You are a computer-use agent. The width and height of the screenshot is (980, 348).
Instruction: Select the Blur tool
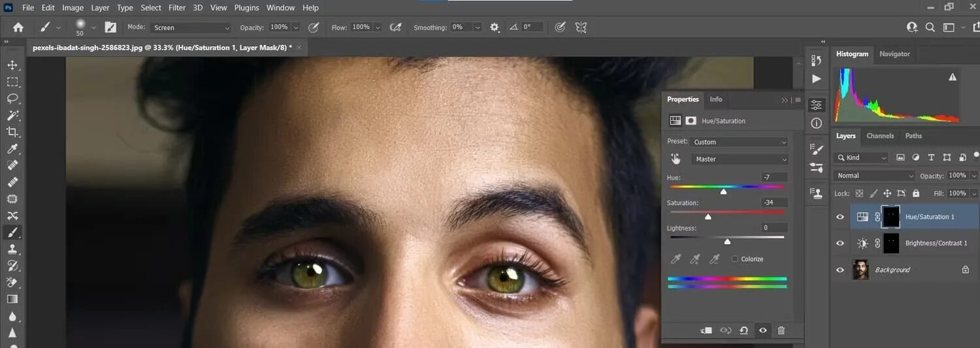(12, 316)
